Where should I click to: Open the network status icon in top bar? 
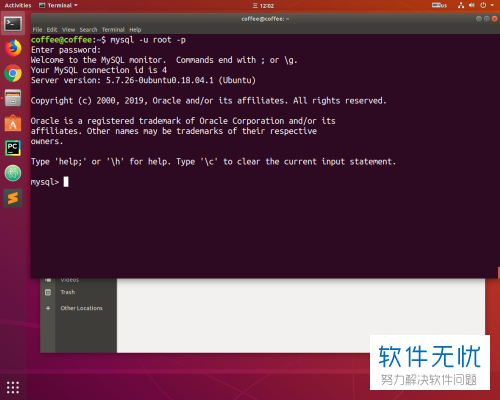click(461, 5)
